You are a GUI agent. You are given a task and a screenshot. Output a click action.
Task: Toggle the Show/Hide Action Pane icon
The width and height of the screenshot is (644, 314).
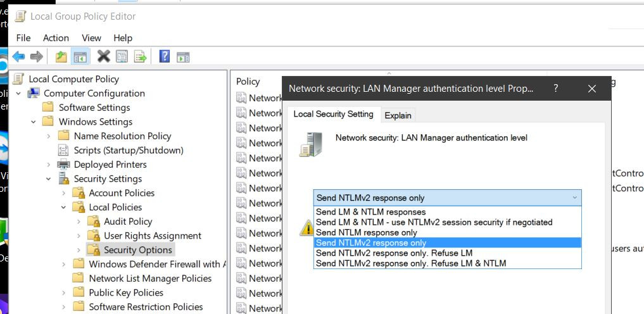click(183, 57)
